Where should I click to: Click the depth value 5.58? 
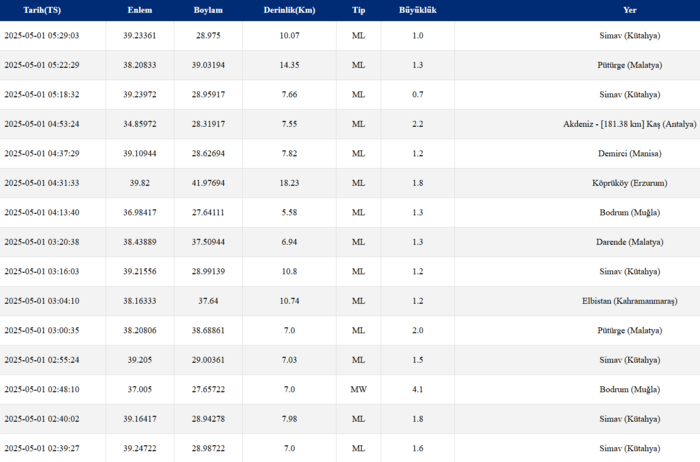coord(289,212)
